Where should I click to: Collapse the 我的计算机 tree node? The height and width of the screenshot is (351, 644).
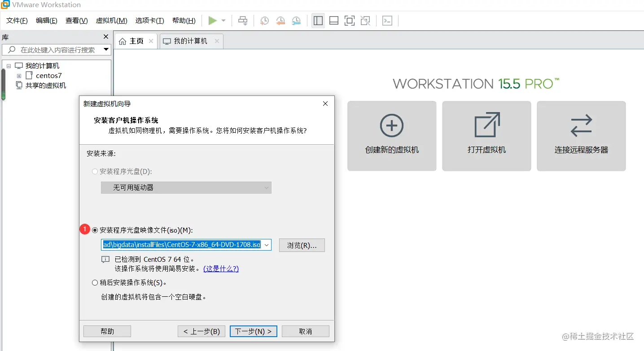pyautogui.click(x=9, y=65)
